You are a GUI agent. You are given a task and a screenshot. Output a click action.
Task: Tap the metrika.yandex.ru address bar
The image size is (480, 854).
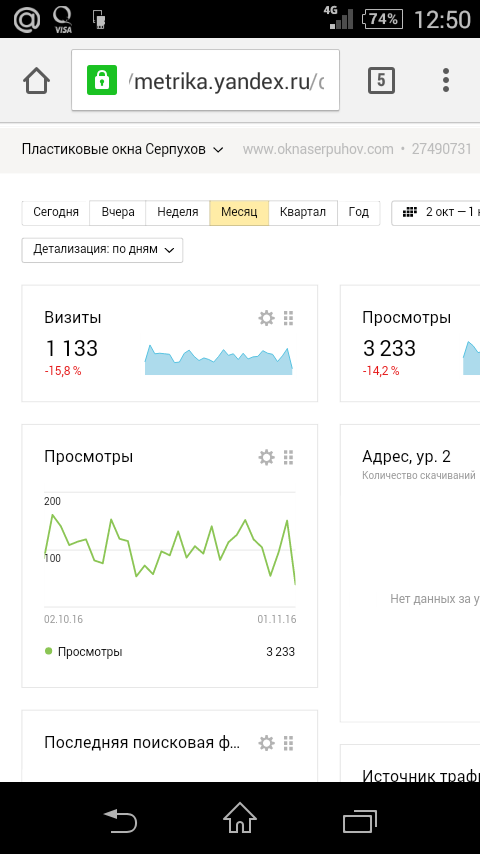pyautogui.click(x=205, y=81)
